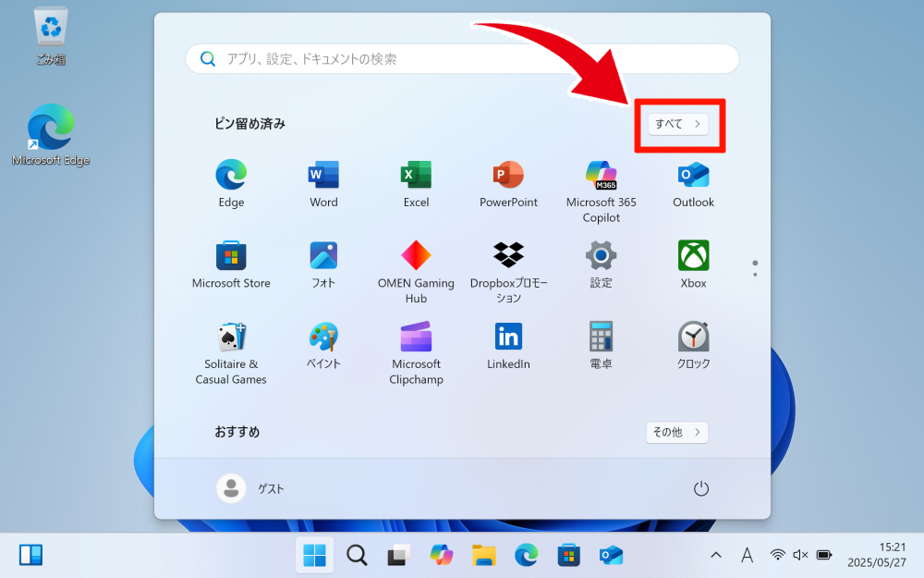Viewport: 924px width, 578px height.
Task: Open clock and date 15:21 panel
Action: [x=876, y=555]
